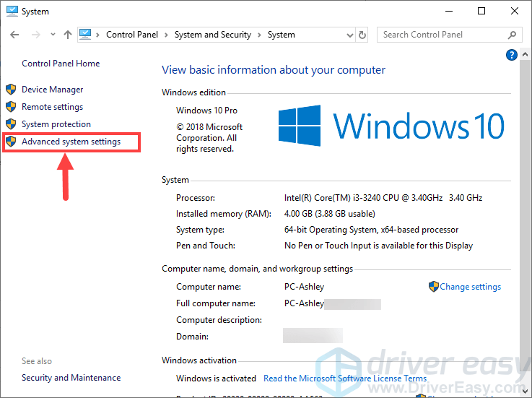The height and width of the screenshot is (398, 532).
Task: Open recent locations dropdown arrow
Action: point(53,34)
